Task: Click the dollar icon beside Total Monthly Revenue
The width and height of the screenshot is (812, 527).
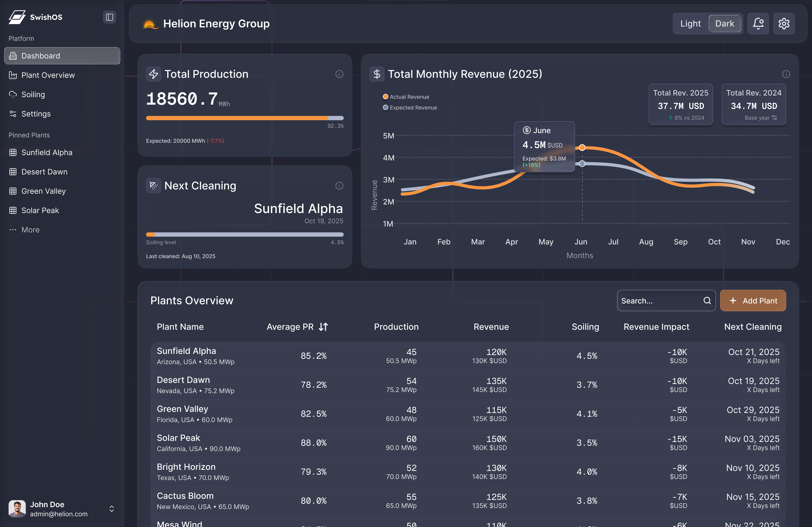Action: [377, 74]
